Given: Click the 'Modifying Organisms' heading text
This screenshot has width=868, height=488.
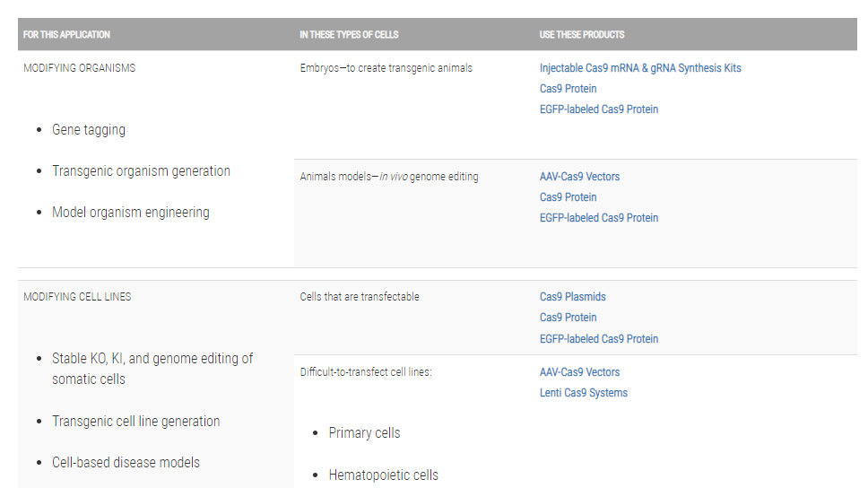Looking at the screenshot, I should (79, 68).
